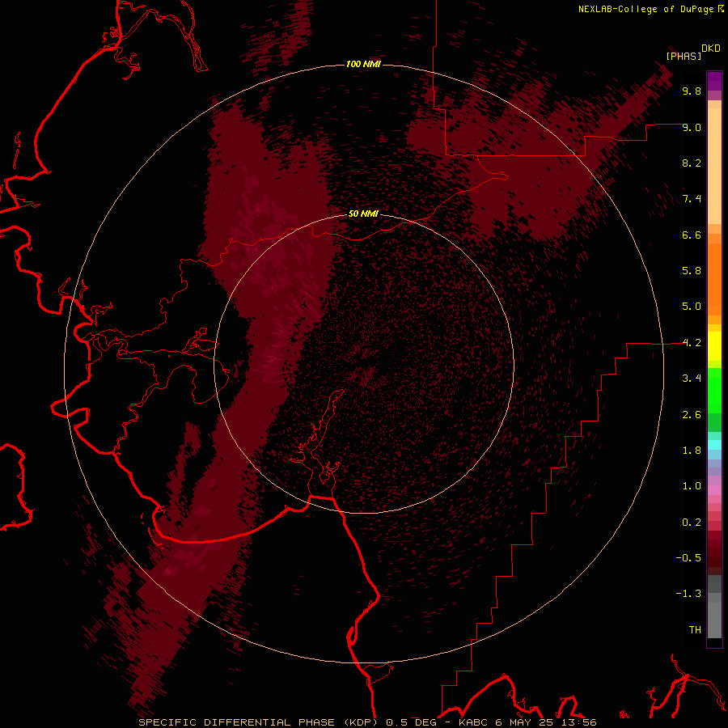Screen dimensions: 728x728
Task: Click the DKD label above the color scale
Action: coord(711,49)
